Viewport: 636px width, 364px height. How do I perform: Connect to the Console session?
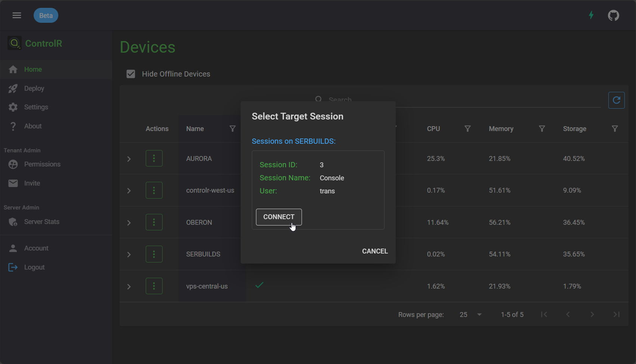279,217
